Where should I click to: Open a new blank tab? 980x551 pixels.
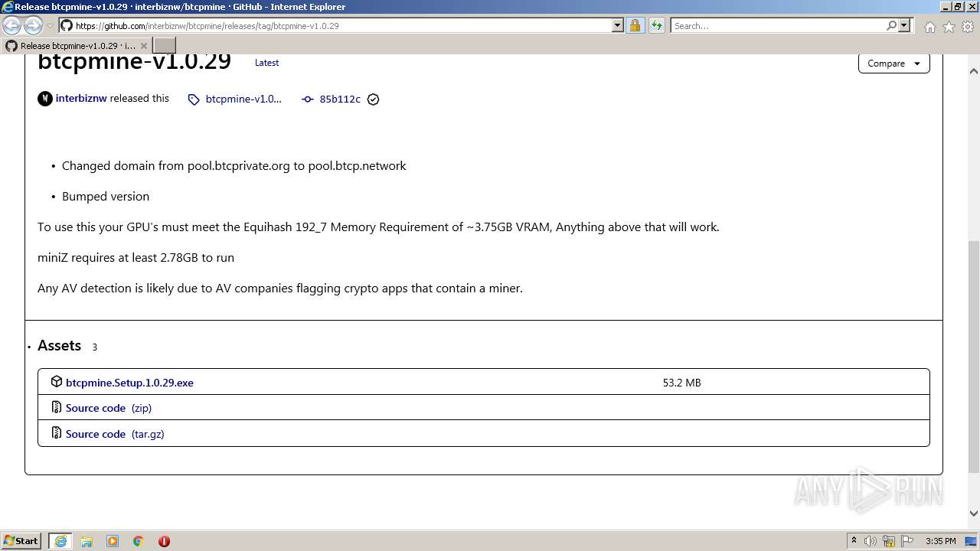[165, 46]
